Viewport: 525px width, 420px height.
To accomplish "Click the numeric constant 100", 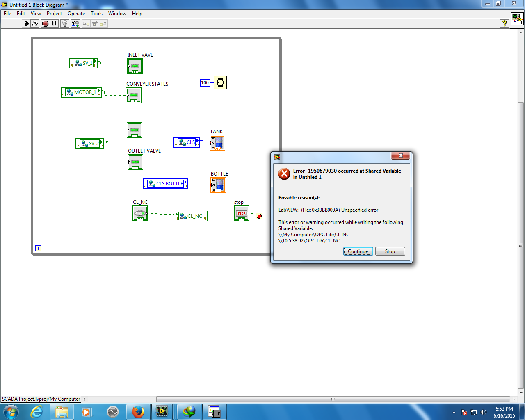I will 205,83.
